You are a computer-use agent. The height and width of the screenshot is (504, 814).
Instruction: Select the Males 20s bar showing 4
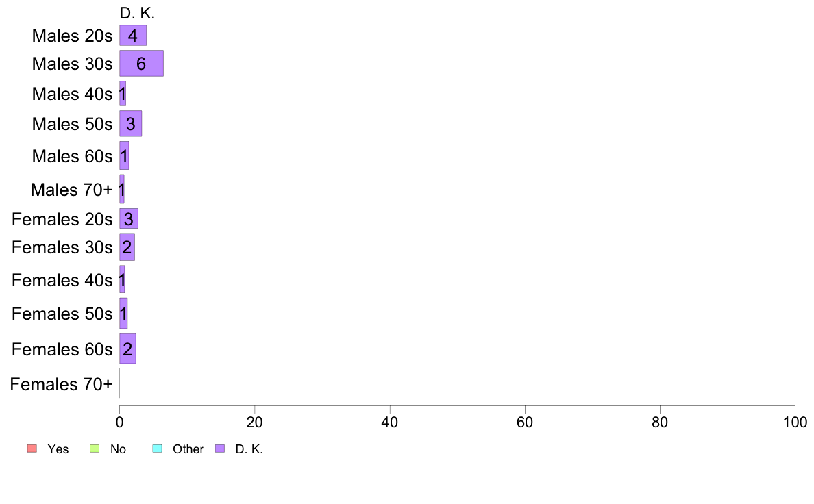click(x=133, y=36)
